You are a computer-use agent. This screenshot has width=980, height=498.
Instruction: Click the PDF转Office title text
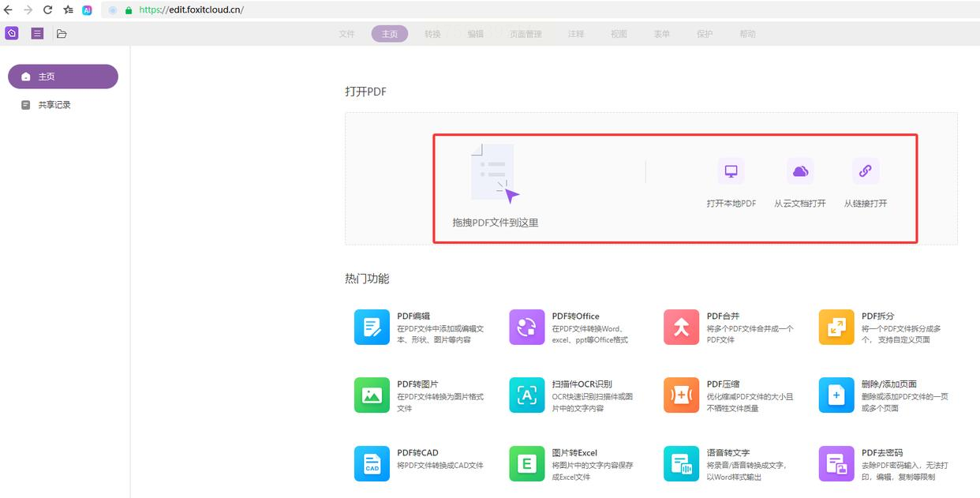pyautogui.click(x=575, y=316)
